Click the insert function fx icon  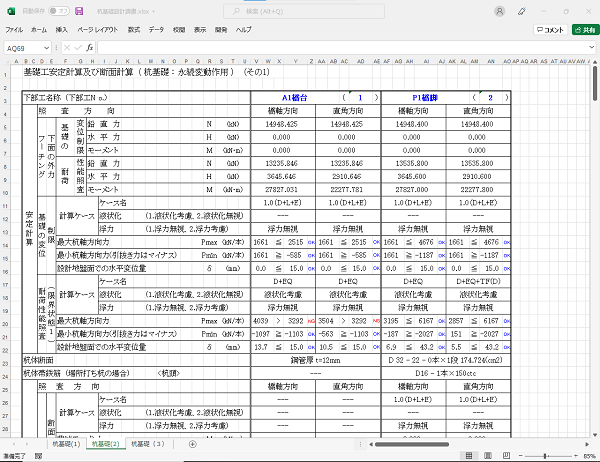90,48
